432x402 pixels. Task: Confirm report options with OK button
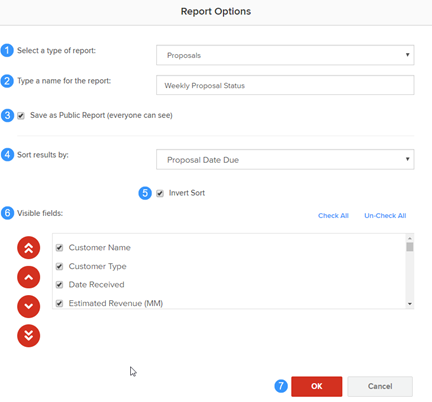(x=317, y=386)
